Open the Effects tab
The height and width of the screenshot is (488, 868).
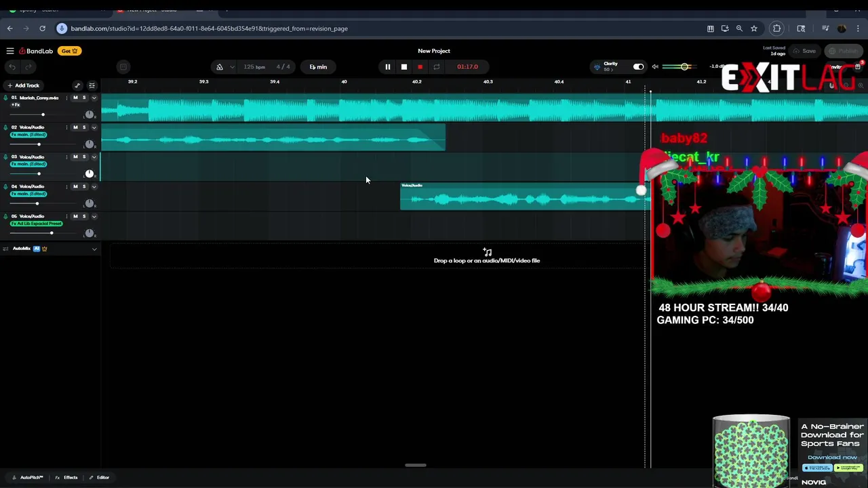[x=66, y=477]
